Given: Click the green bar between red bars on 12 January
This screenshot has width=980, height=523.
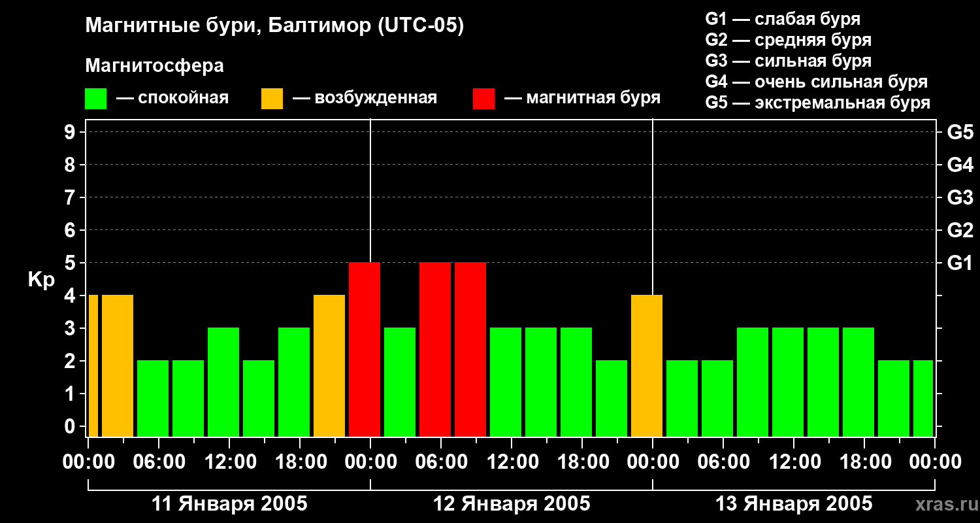Looking at the screenshot, I should click(400, 382).
